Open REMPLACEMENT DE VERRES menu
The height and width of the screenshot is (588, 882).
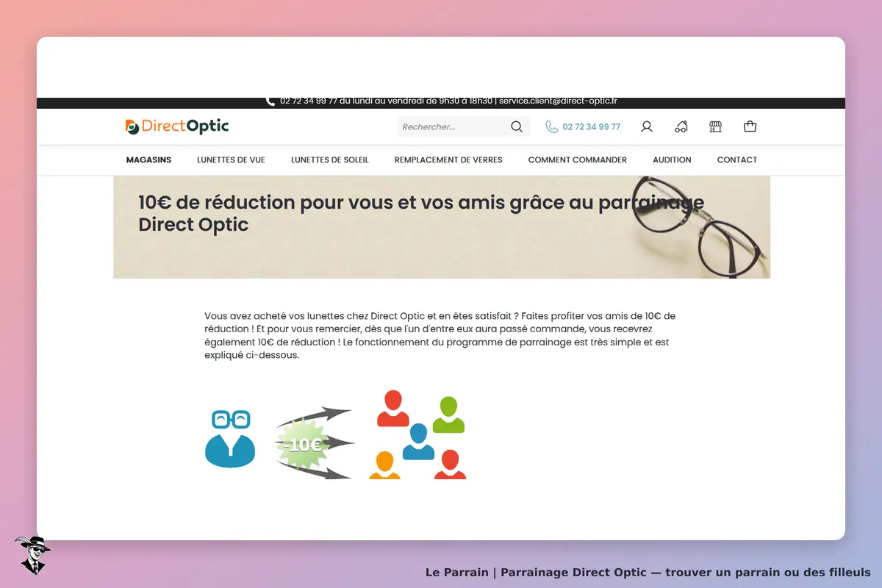point(448,159)
